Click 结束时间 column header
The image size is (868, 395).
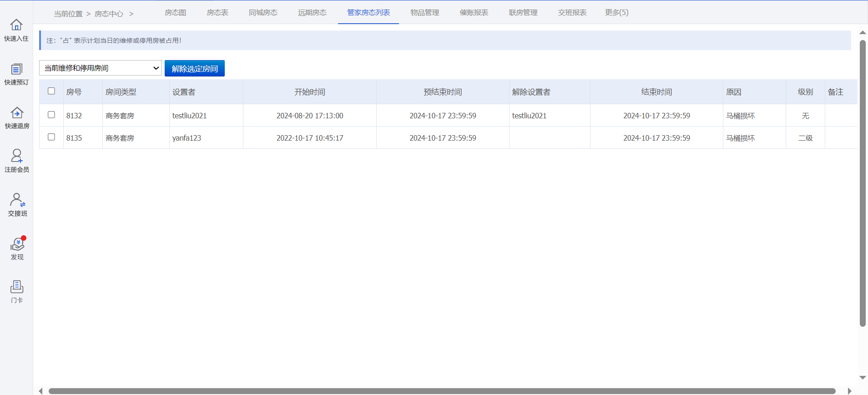click(656, 92)
